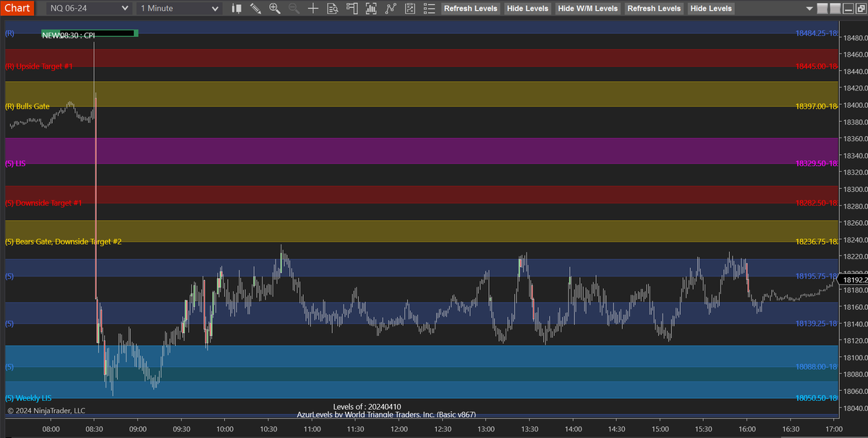This screenshot has height=438, width=868.
Task: Click the zoom in magnifier icon
Action: coord(274,9)
